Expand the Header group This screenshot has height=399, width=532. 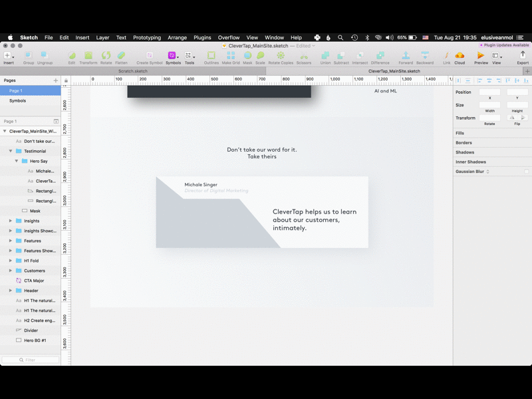(x=11, y=291)
